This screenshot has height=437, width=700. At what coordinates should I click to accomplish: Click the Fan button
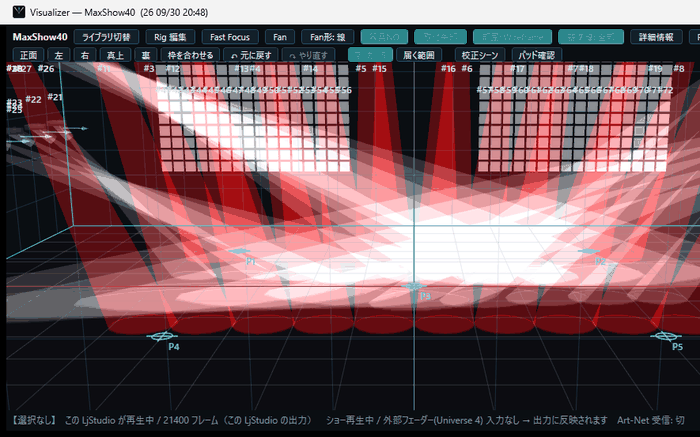(280, 37)
